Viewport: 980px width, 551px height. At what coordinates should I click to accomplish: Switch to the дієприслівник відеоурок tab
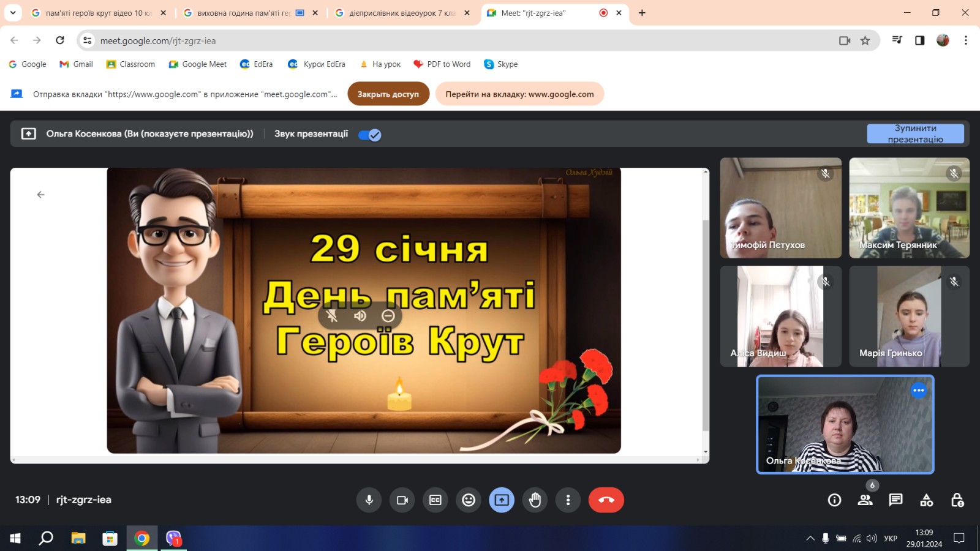coord(401,13)
